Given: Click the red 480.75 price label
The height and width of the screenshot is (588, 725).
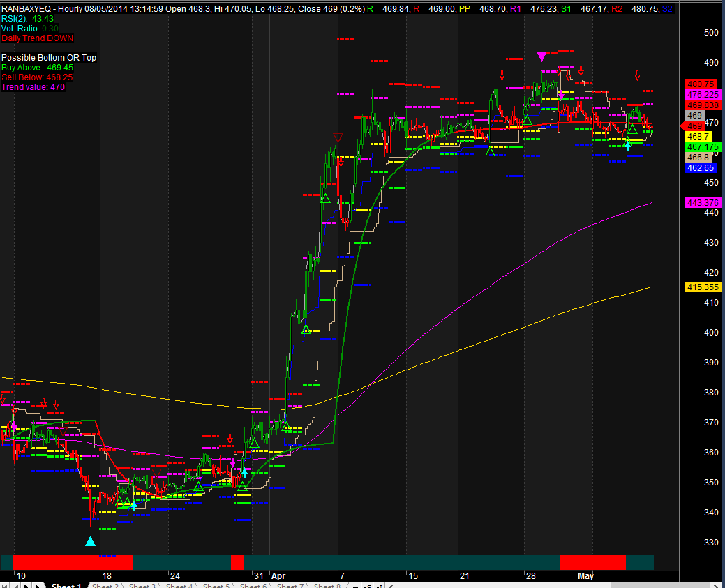Looking at the screenshot, I should click(x=701, y=84).
